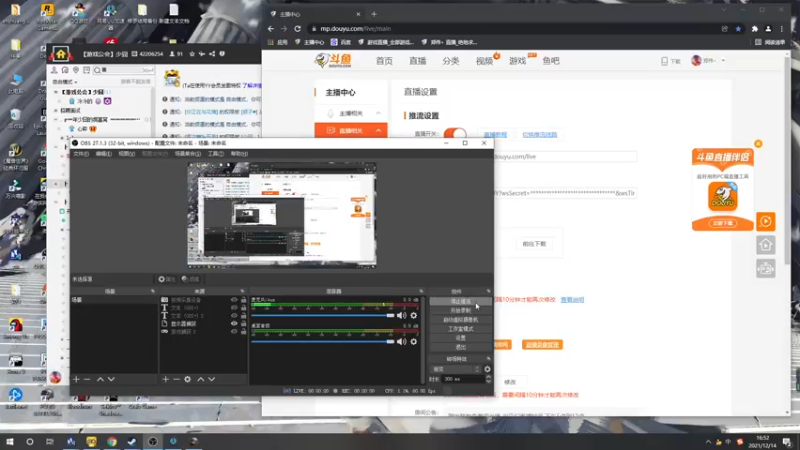Mute the mic/Aux channel in OBS mixer
The height and width of the screenshot is (450, 800).
(402, 316)
